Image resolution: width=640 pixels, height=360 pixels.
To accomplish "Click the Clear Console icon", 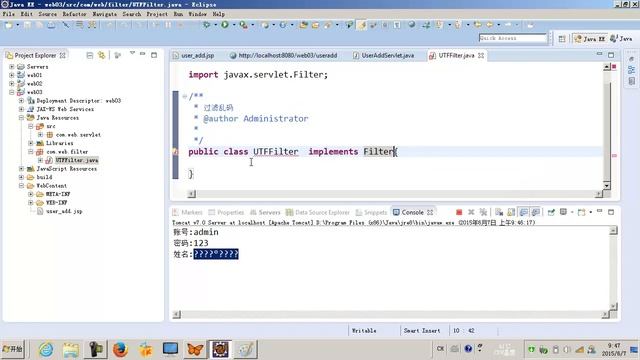I will click(499, 212).
